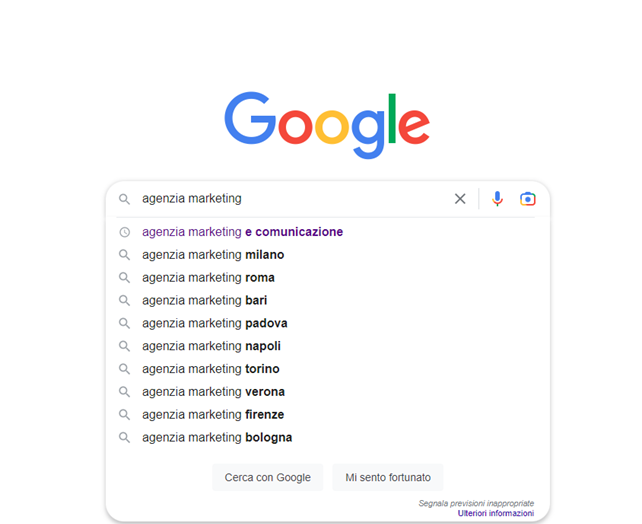
Task: Pick the "agenzia marketing napoli" suggestion
Action: [211, 346]
